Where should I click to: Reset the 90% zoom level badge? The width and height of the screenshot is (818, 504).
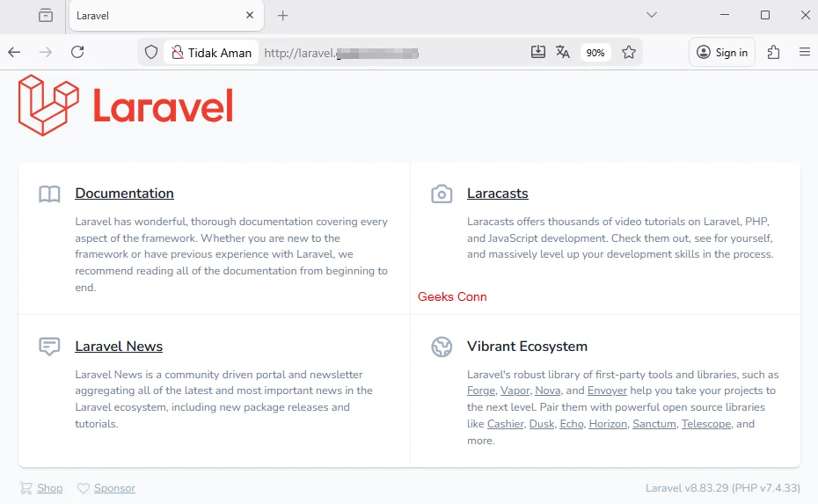(x=595, y=53)
